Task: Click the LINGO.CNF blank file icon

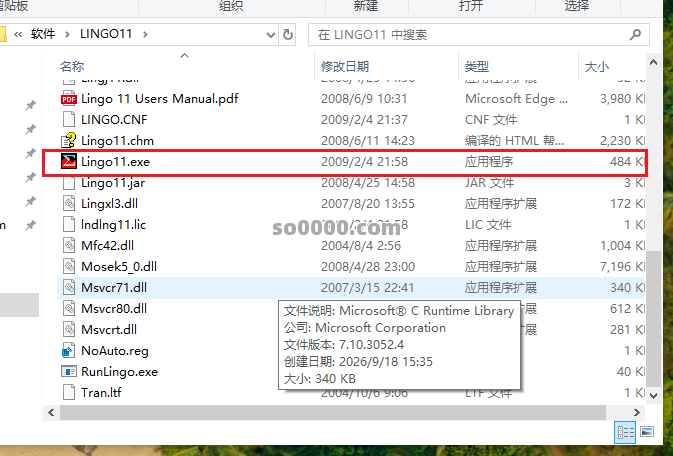Action: [69, 119]
